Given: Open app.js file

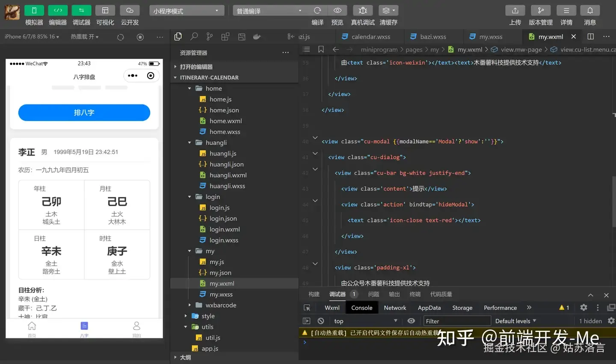Looking at the screenshot, I should point(210,349).
